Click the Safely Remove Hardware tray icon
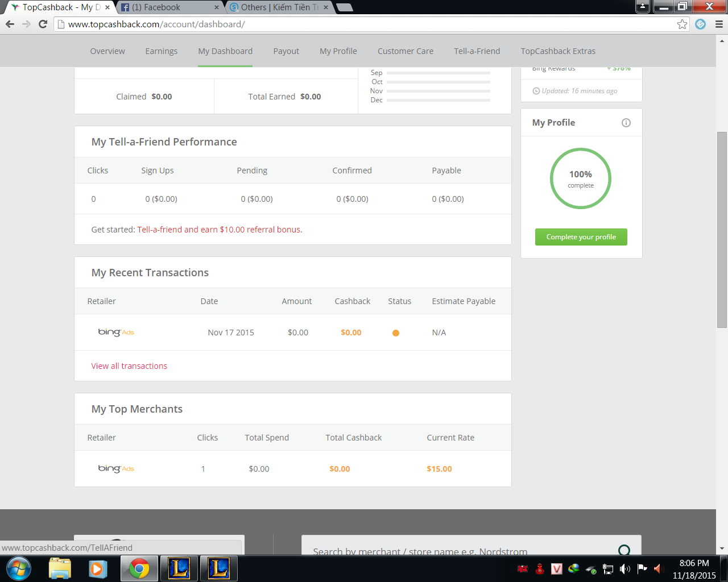The image size is (728, 582). [591, 569]
